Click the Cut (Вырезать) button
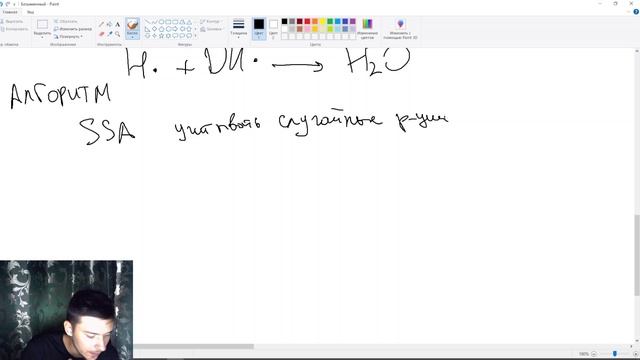 (x=11, y=21)
